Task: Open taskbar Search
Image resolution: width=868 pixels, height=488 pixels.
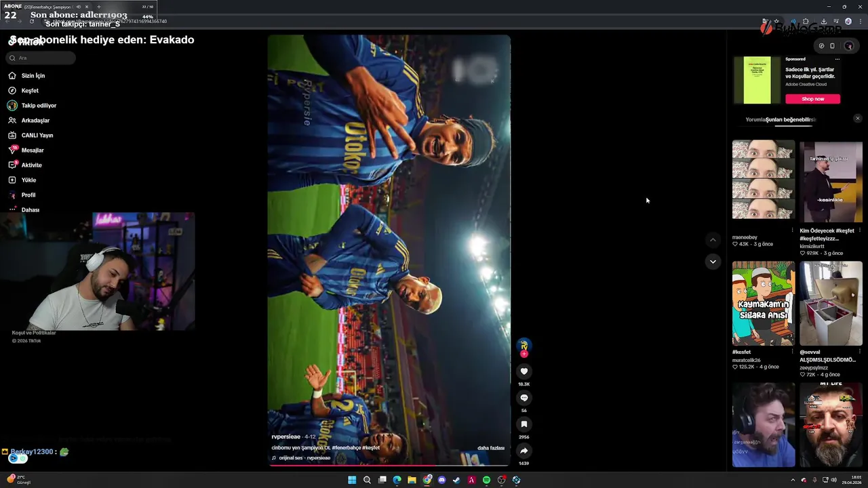Action: click(367, 480)
